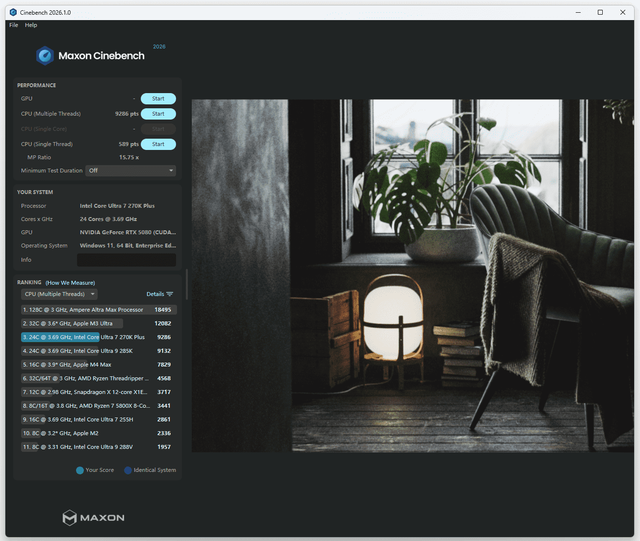Select AMD Ryzen 7 5800X ranking row
Viewport: 640px width, 541px height.
coord(99,406)
